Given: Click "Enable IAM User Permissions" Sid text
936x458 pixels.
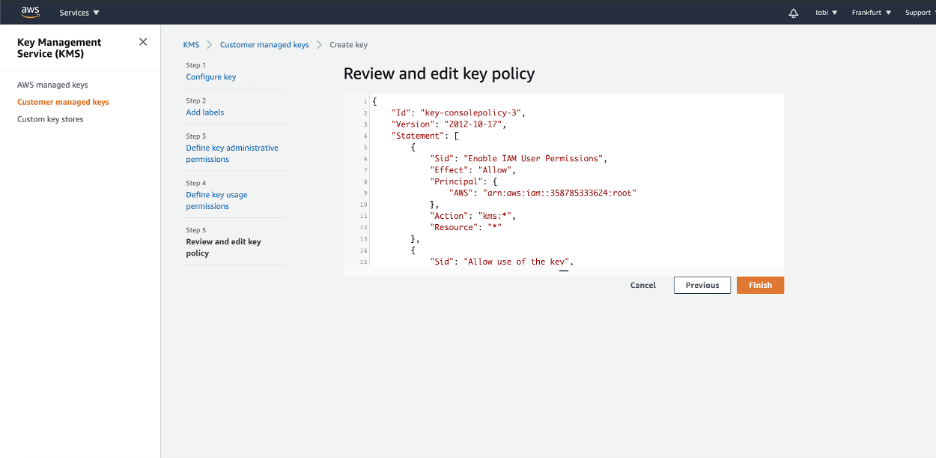Looking at the screenshot, I should (535, 158).
